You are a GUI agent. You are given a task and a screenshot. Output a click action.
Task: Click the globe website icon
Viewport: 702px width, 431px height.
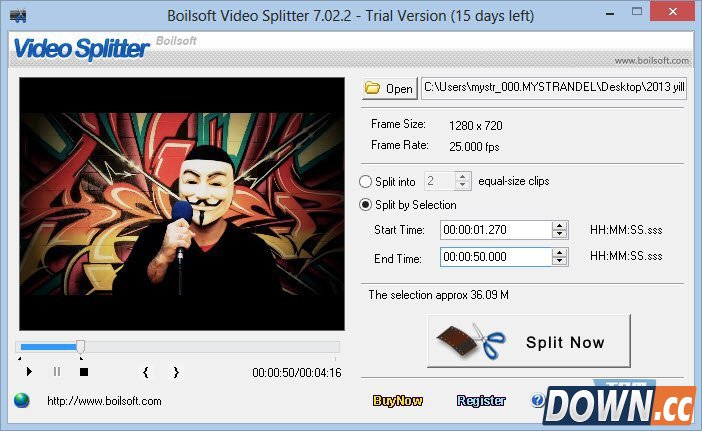[x=21, y=400]
